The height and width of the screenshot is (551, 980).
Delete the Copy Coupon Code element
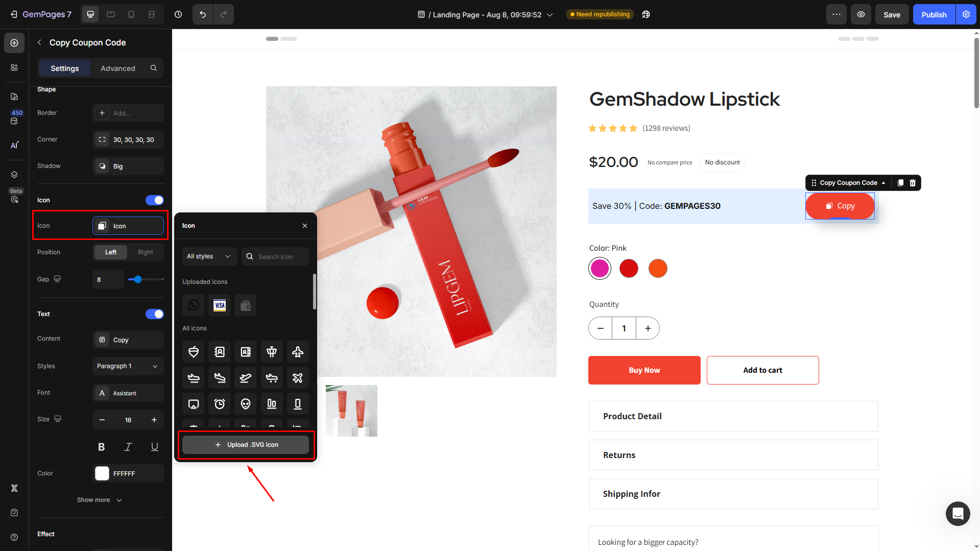[x=913, y=183]
